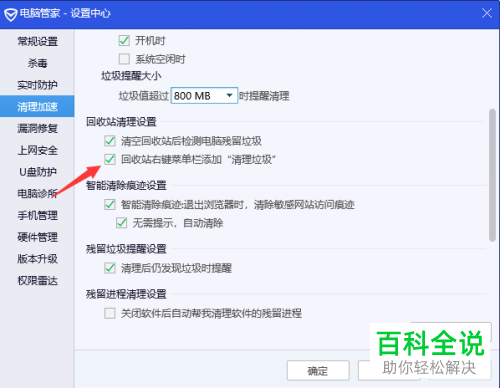Click the 时提醒清理 label text
This screenshot has width=500, height=388.
pos(264,96)
